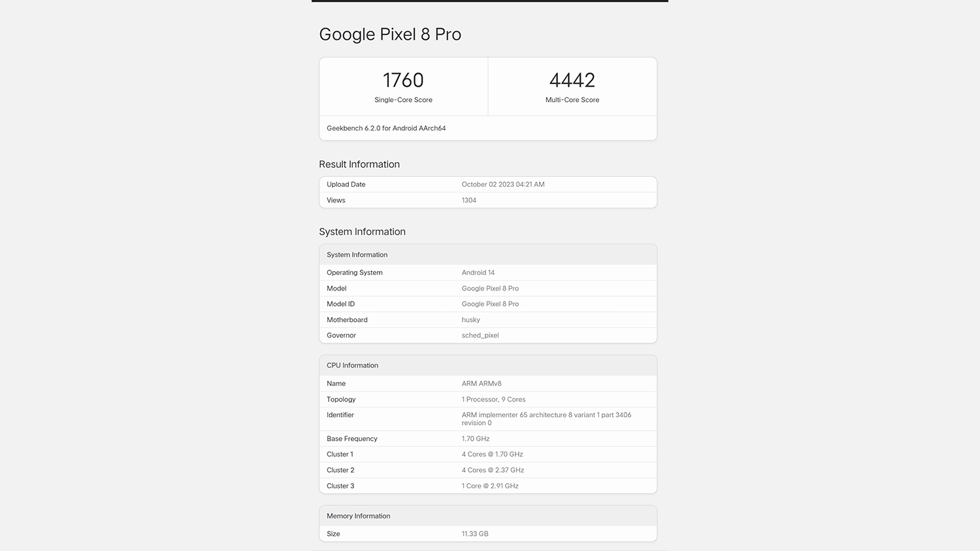980x551 pixels.
Task: Click the Cluster 3 row value 2.91 GHz
Action: tap(490, 486)
